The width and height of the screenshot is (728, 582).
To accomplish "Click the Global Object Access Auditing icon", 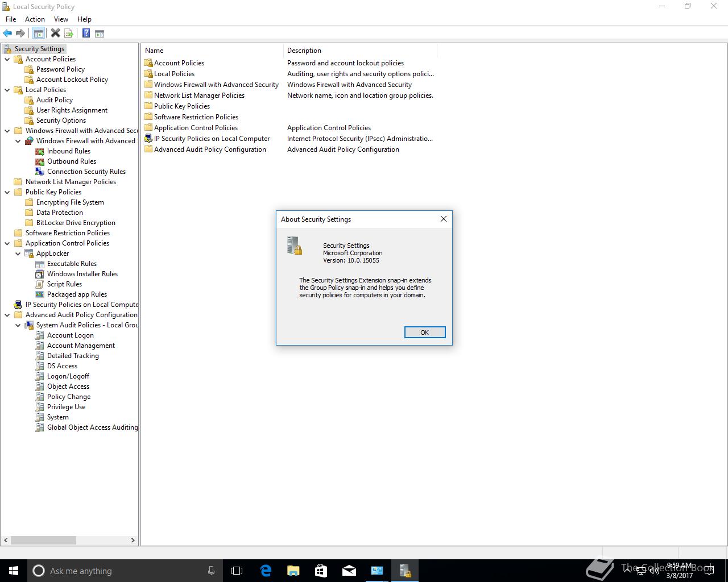I will point(40,427).
